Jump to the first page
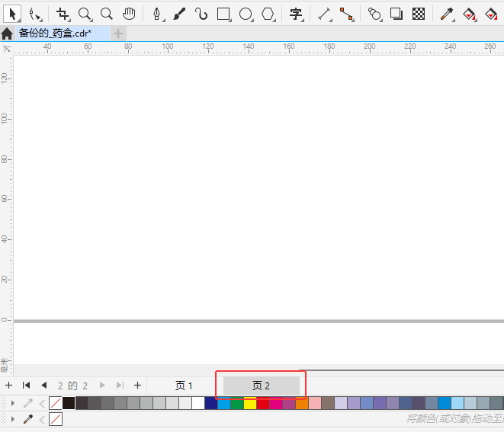 pos(27,385)
